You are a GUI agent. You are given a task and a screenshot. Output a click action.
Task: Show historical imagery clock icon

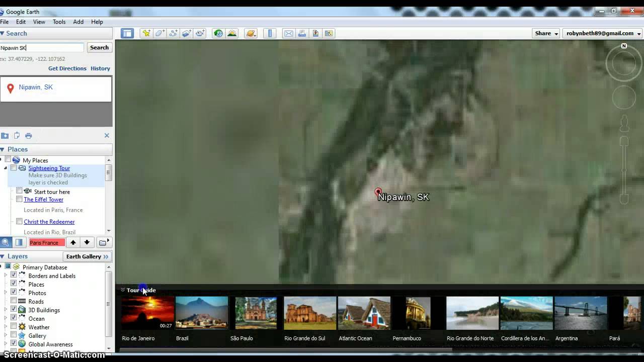(x=218, y=34)
